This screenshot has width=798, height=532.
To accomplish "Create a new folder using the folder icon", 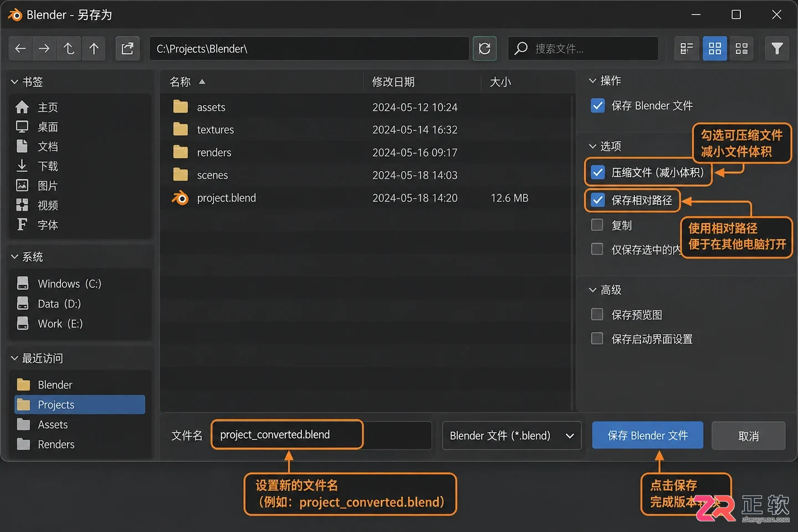I will (x=127, y=49).
